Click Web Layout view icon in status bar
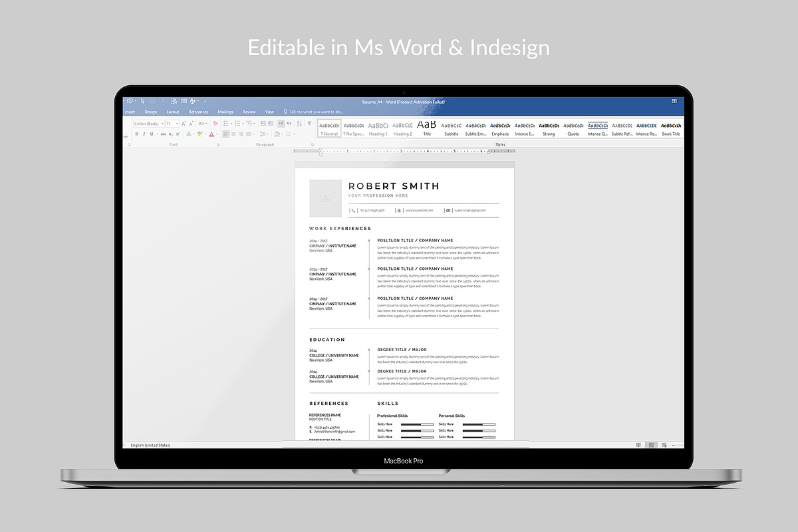Viewport: 798px width, 532px height. click(664, 445)
